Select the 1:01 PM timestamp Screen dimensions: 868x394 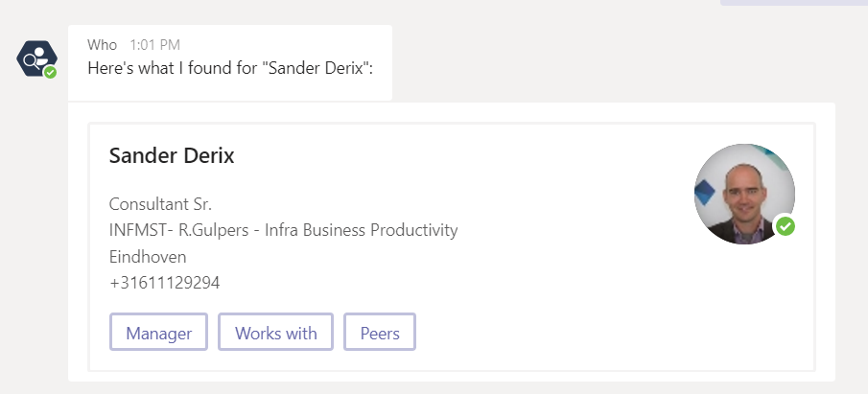tap(155, 45)
